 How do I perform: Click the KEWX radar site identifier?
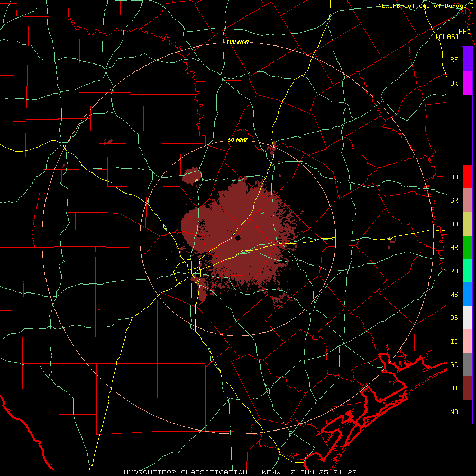tap(271, 472)
